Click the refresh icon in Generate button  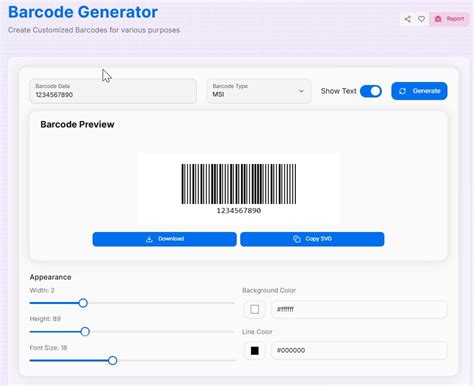click(402, 91)
